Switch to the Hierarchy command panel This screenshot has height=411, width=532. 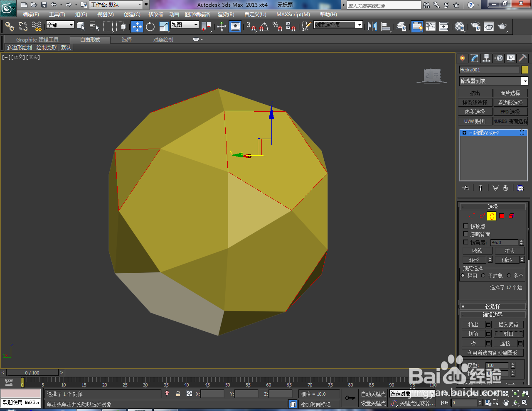pyautogui.click(x=487, y=58)
